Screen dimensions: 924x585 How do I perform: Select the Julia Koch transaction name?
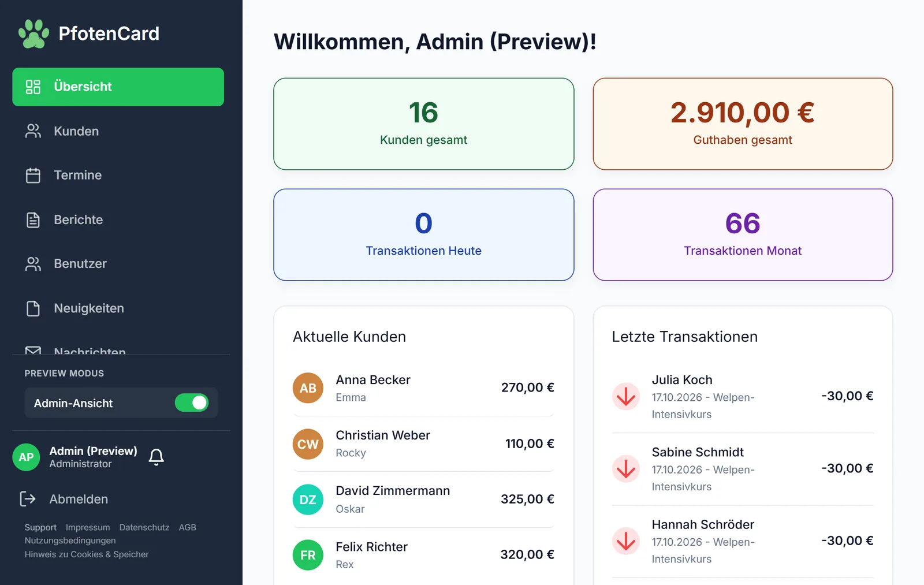click(x=682, y=380)
